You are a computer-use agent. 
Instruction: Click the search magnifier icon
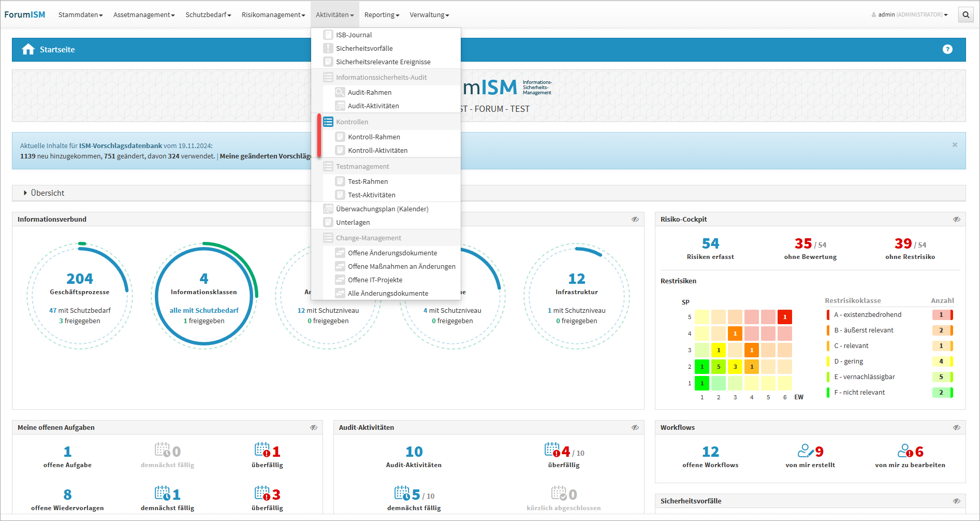[966, 15]
